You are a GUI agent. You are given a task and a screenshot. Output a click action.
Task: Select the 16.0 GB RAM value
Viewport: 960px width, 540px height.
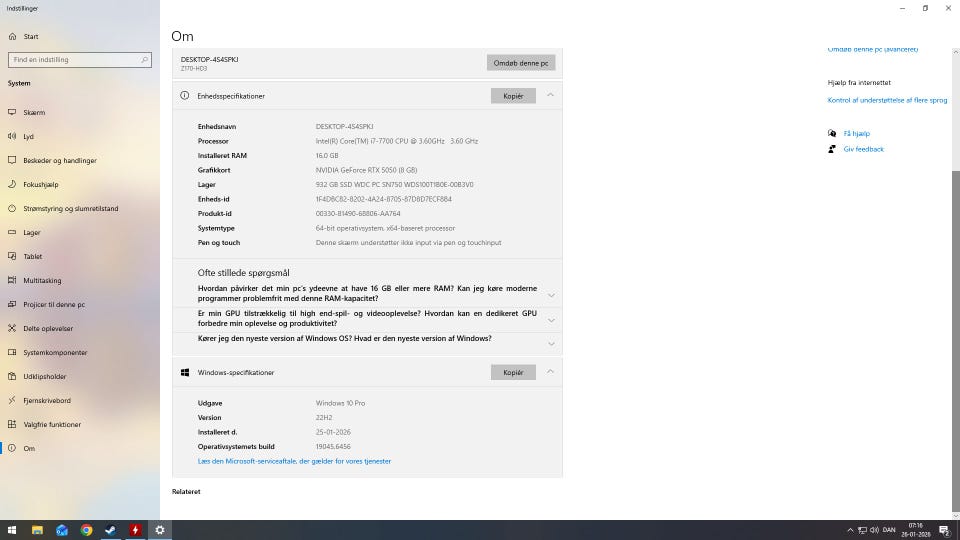tap(327, 156)
